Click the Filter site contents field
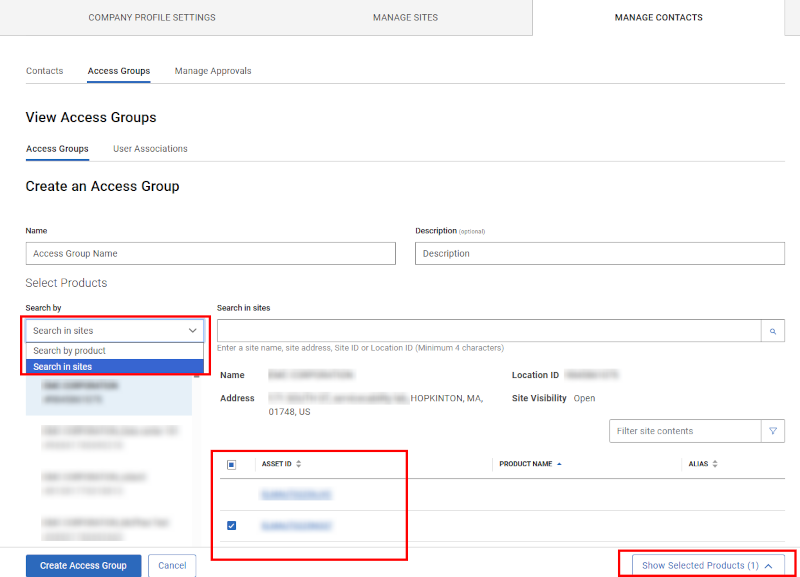The height and width of the screenshot is (577, 800). tap(685, 431)
